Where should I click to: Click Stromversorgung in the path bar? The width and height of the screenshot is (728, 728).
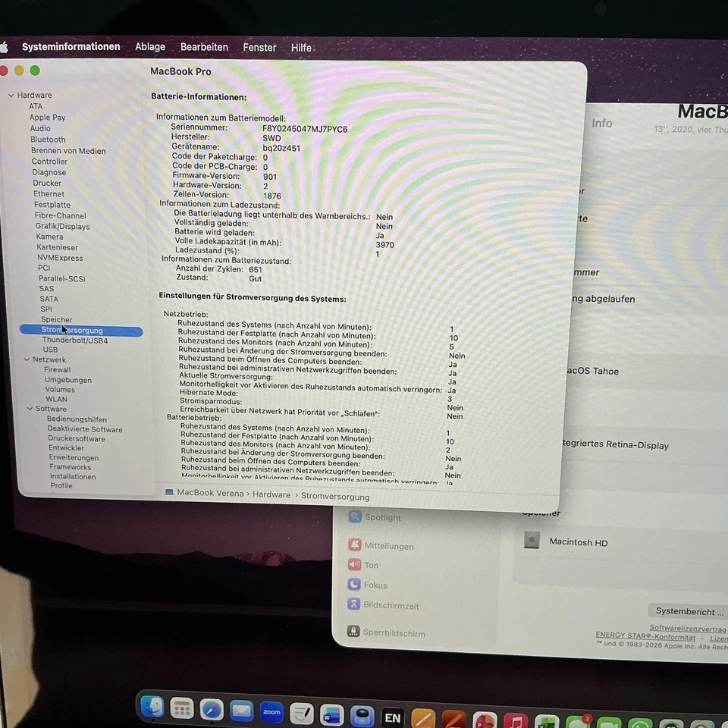335,497
